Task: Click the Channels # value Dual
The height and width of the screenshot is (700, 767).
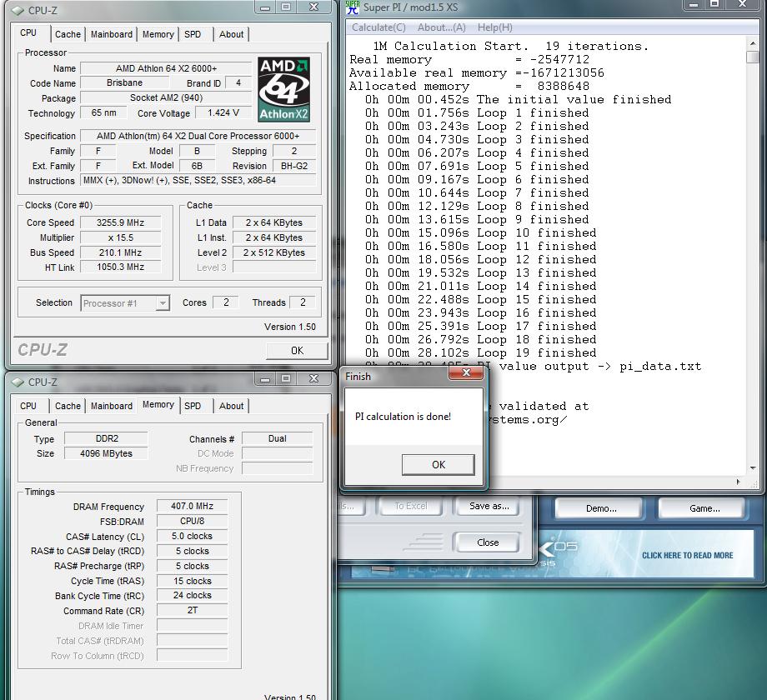Action: 278,439
